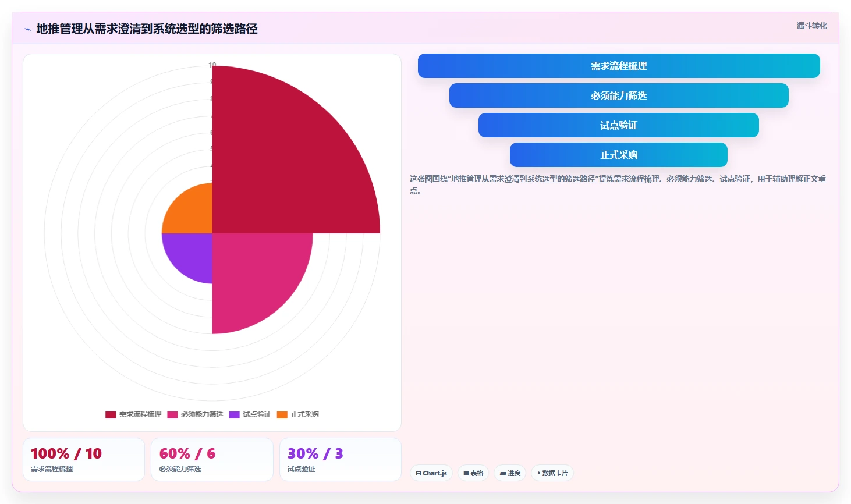Open the 100% / 10 data card
Image resolution: width=851 pixels, height=504 pixels.
tap(84, 459)
